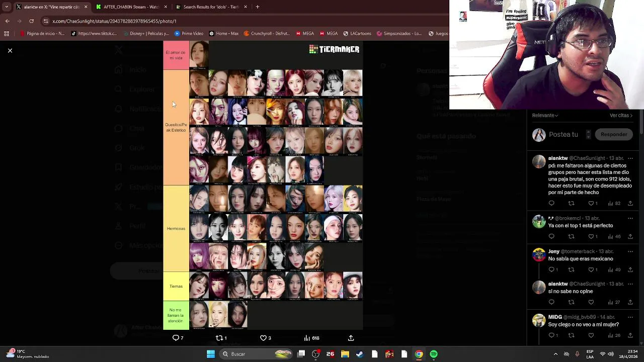Open the LACartoons bookmark

(x=357, y=34)
